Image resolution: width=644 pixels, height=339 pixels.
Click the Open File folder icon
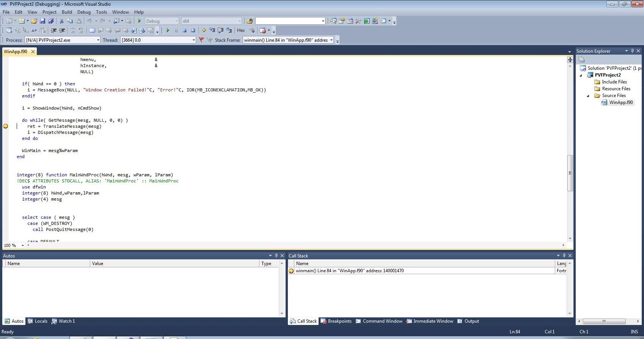click(34, 21)
